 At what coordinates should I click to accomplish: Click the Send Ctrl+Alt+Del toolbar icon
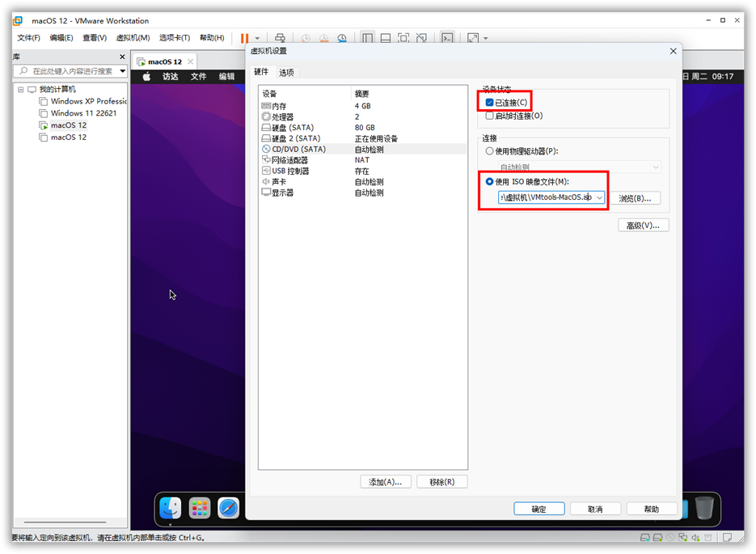280,38
